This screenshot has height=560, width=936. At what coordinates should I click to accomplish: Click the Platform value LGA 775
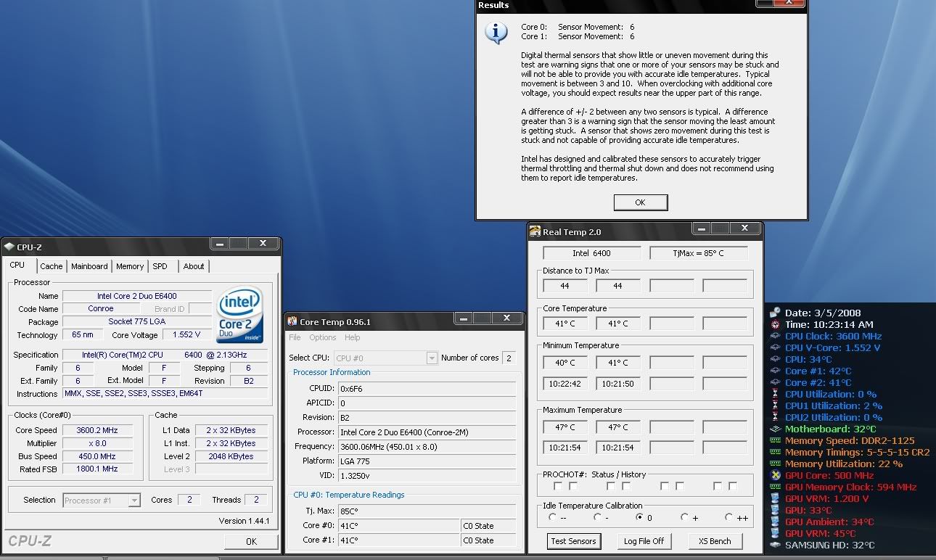[427, 461]
